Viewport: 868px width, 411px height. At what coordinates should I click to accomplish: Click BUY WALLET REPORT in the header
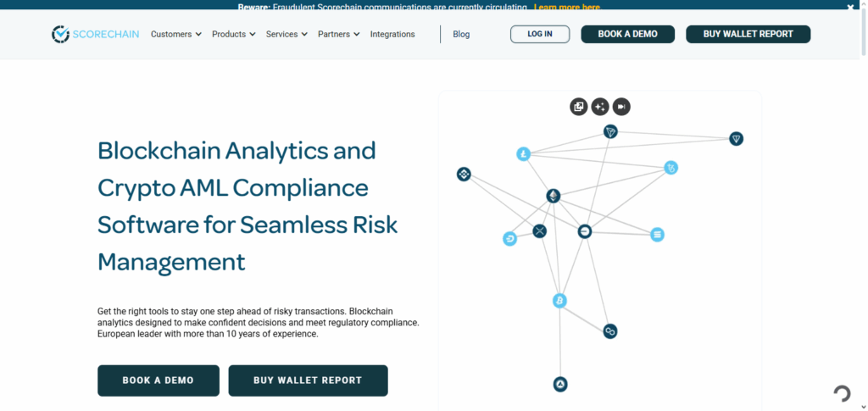748,34
